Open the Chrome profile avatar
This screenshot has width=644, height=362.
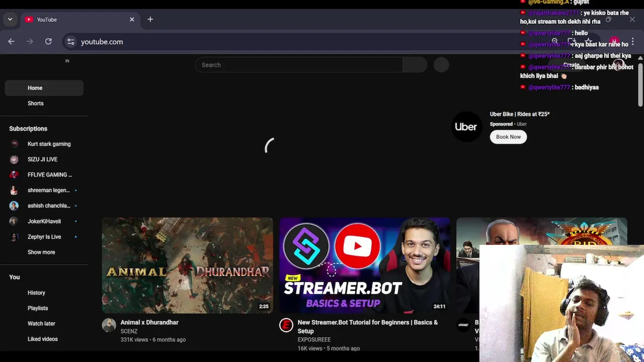coord(614,42)
